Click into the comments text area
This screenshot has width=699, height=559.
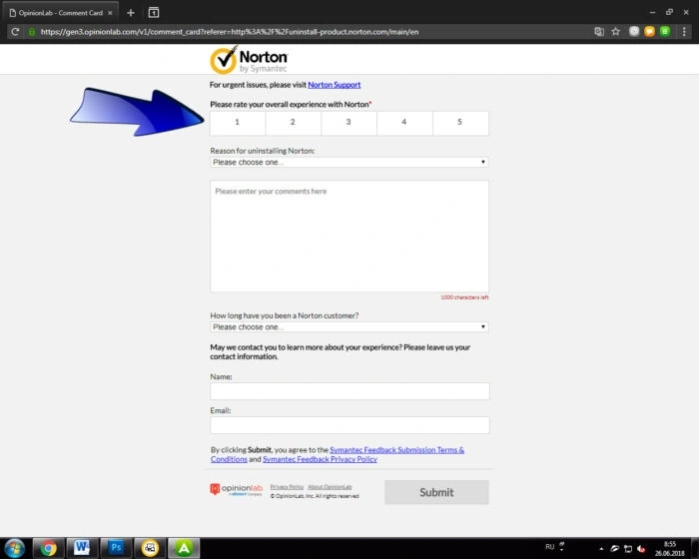pyautogui.click(x=349, y=236)
